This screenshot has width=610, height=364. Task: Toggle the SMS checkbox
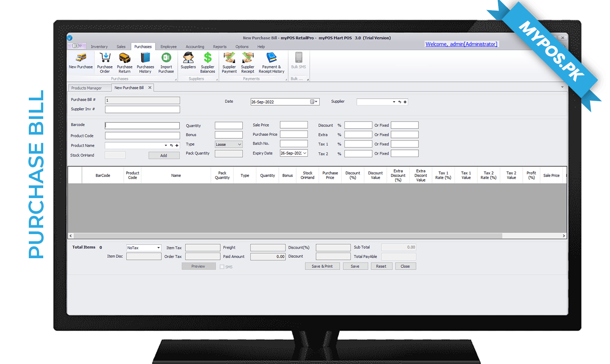222,267
